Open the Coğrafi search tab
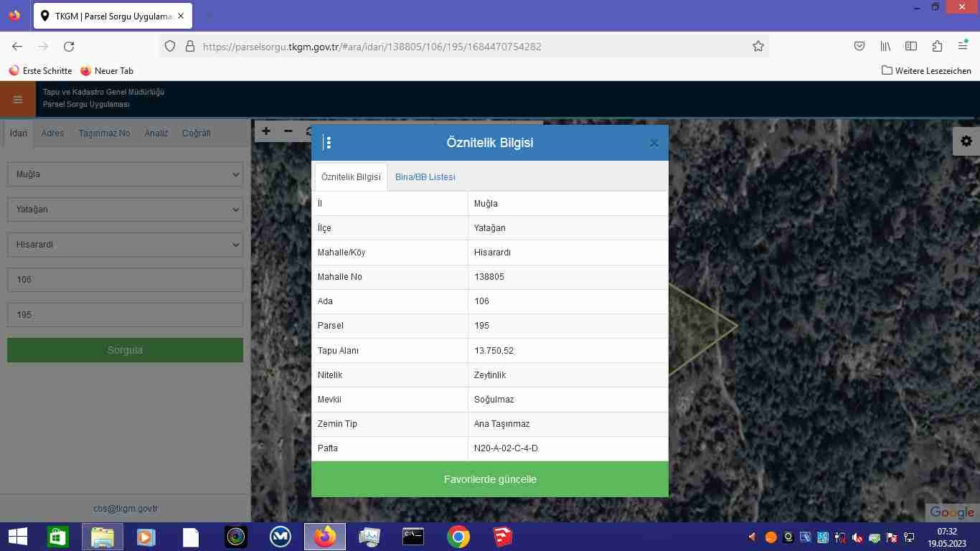Screen dimensions: 980x551 [196, 133]
